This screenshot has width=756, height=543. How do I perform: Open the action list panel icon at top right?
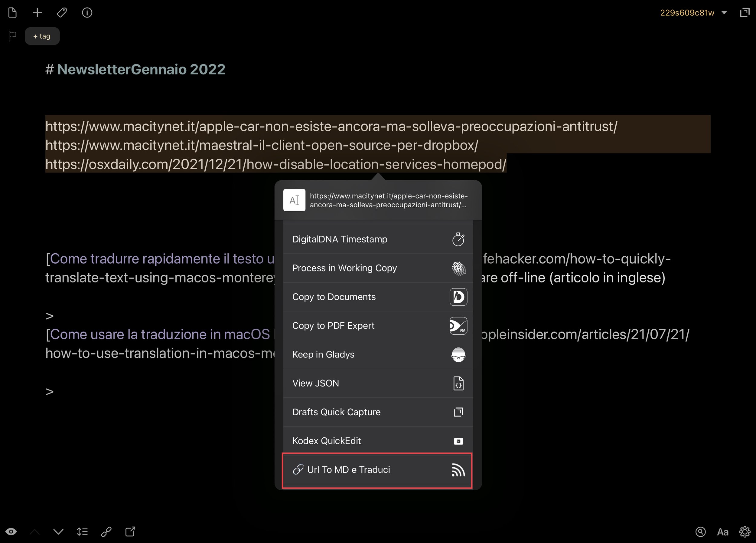tap(745, 13)
